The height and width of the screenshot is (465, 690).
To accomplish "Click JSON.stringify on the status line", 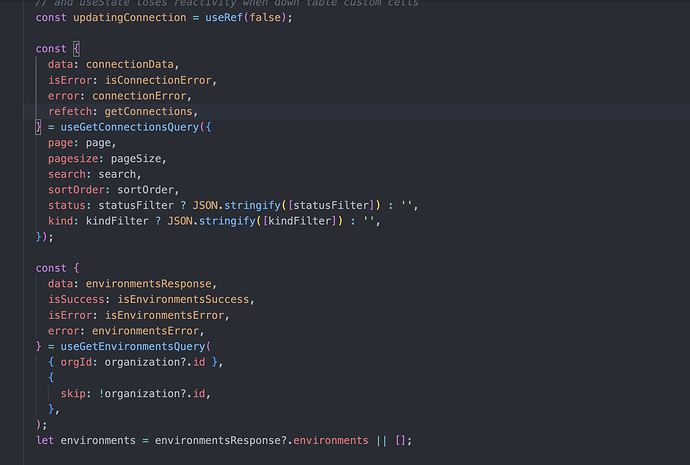I will (236, 205).
